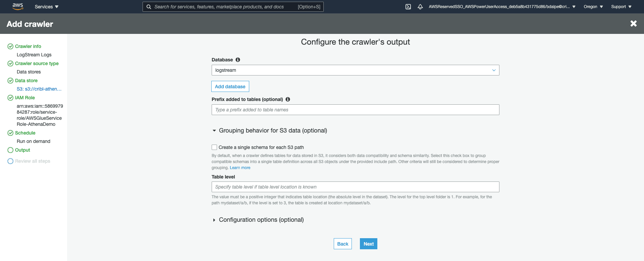Close the Add crawler wizard

pos(633,23)
